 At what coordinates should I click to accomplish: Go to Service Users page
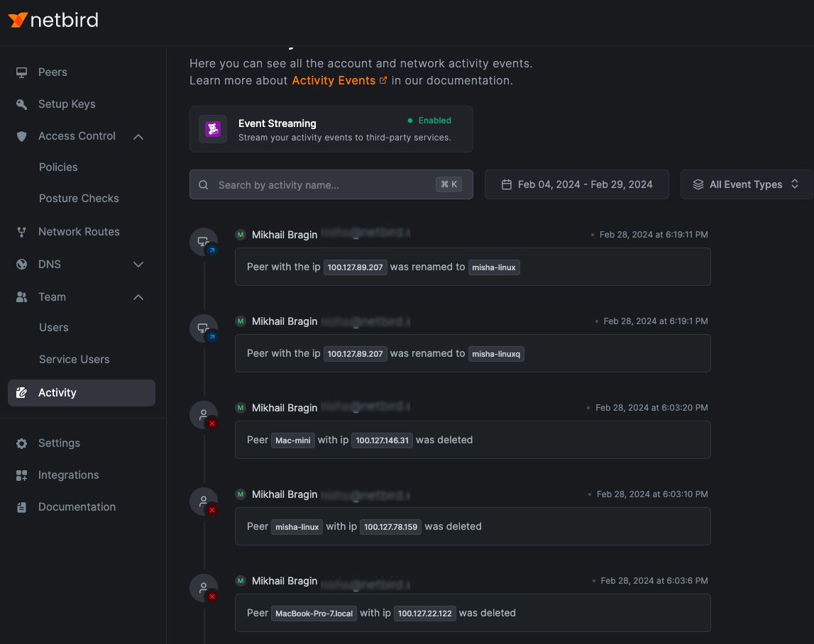(75, 360)
